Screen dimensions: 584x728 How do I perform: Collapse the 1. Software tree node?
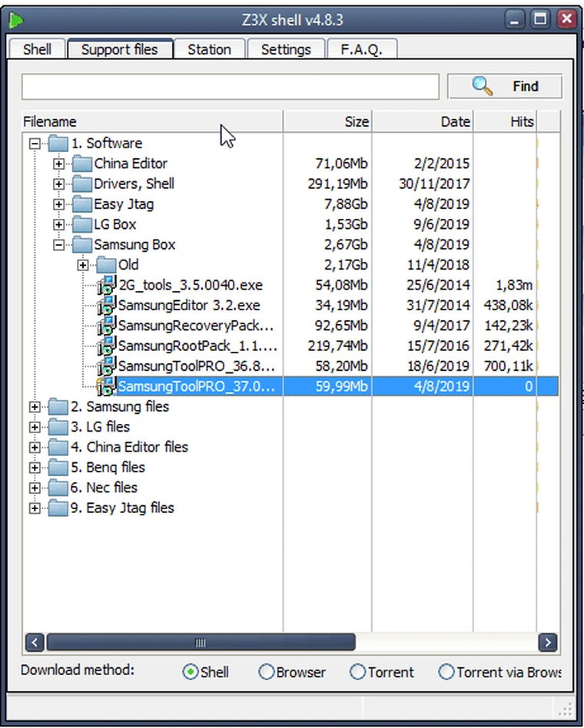coord(35,144)
